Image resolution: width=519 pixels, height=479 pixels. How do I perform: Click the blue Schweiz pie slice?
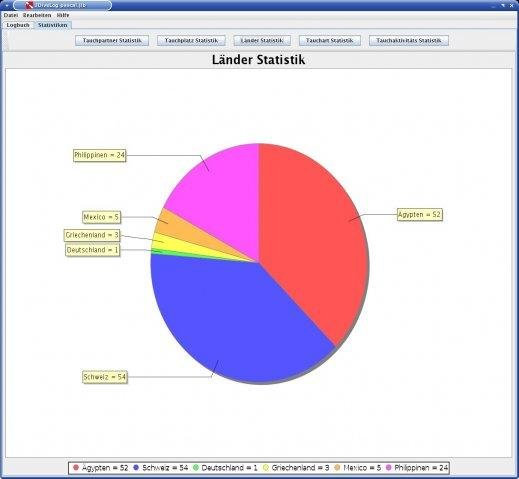(233, 317)
